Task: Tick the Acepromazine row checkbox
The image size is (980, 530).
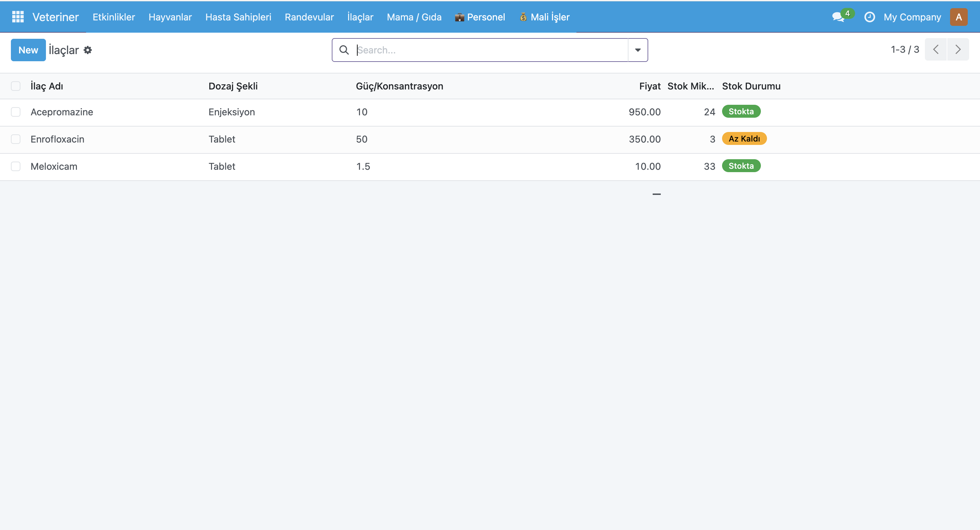Action: [16, 112]
